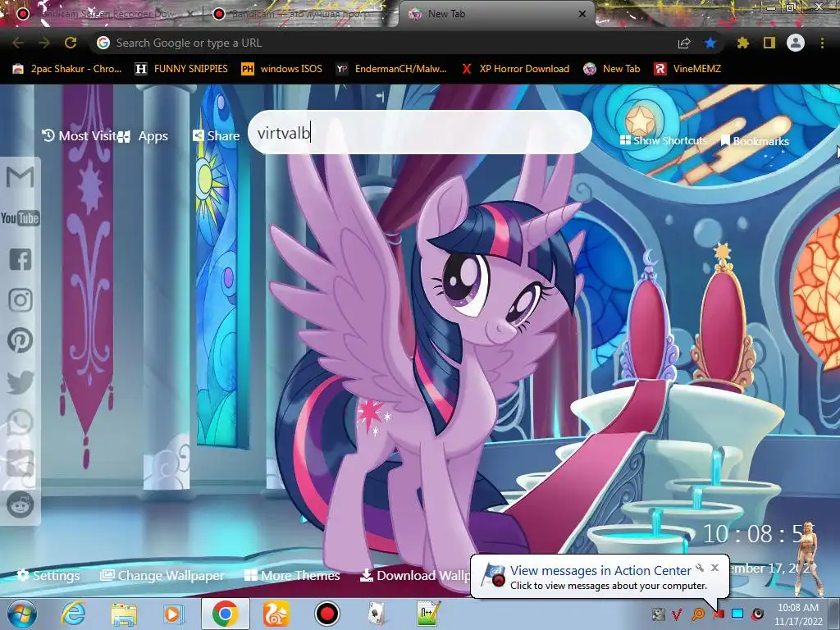Open the Extensions puzzle icon
The width and height of the screenshot is (840, 630).
click(743, 43)
